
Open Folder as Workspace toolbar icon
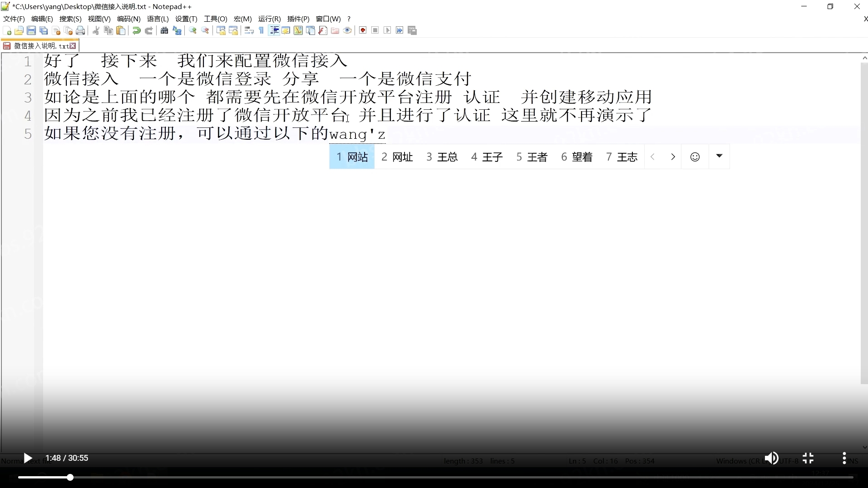(335, 30)
